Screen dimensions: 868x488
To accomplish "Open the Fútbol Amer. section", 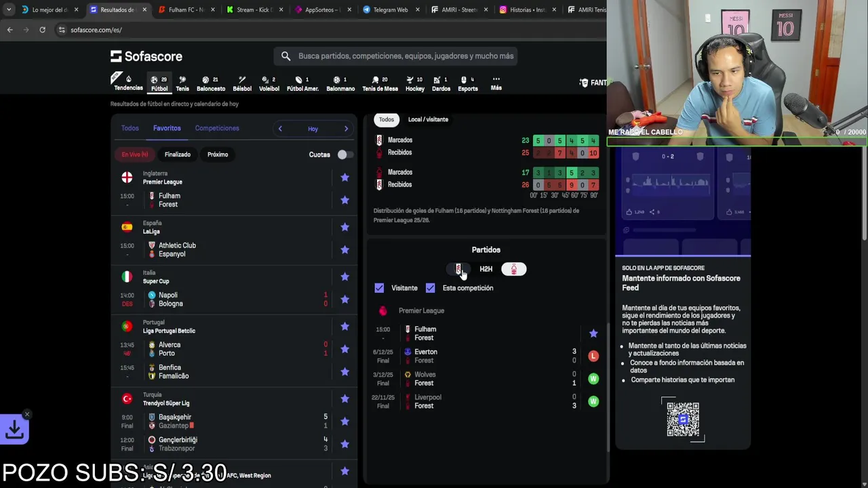I will point(302,83).
